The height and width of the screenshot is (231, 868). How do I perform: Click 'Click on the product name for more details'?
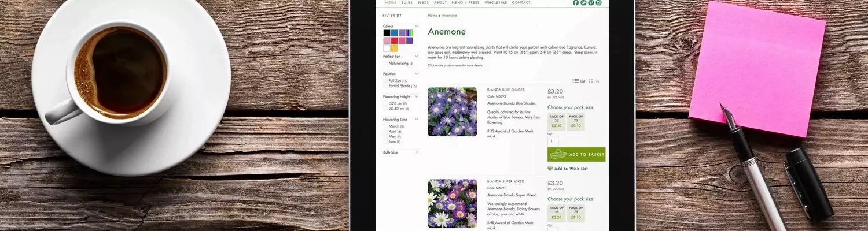point(455,65)
